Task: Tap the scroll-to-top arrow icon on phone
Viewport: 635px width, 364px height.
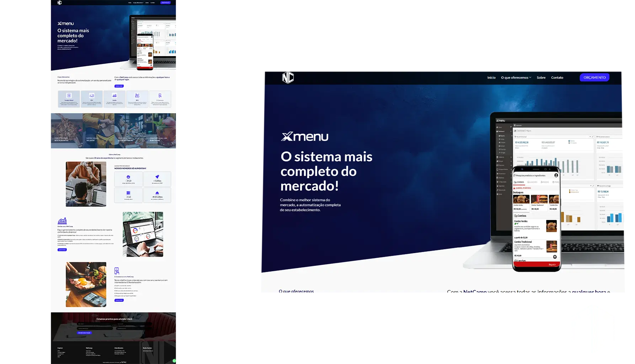Action: tap(555, 257)
